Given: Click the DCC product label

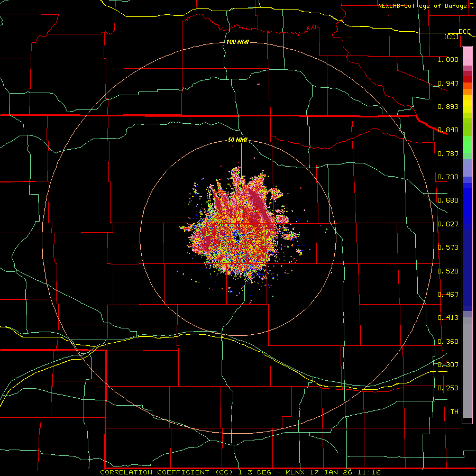Looking at the screenshot, I should point(464,31).
